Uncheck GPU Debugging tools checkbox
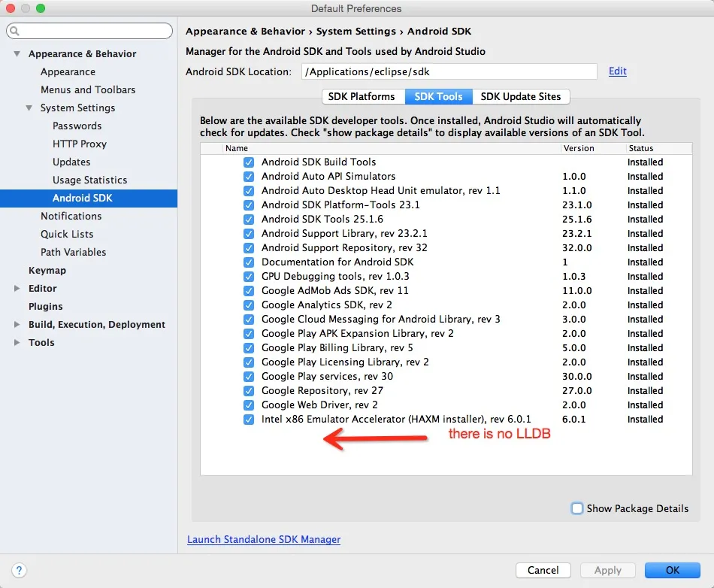The image size is (714, 588). [x=249, y=277]
